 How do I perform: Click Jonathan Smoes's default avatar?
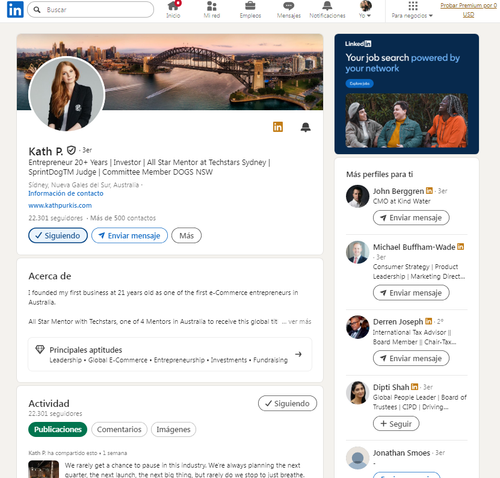357,458
